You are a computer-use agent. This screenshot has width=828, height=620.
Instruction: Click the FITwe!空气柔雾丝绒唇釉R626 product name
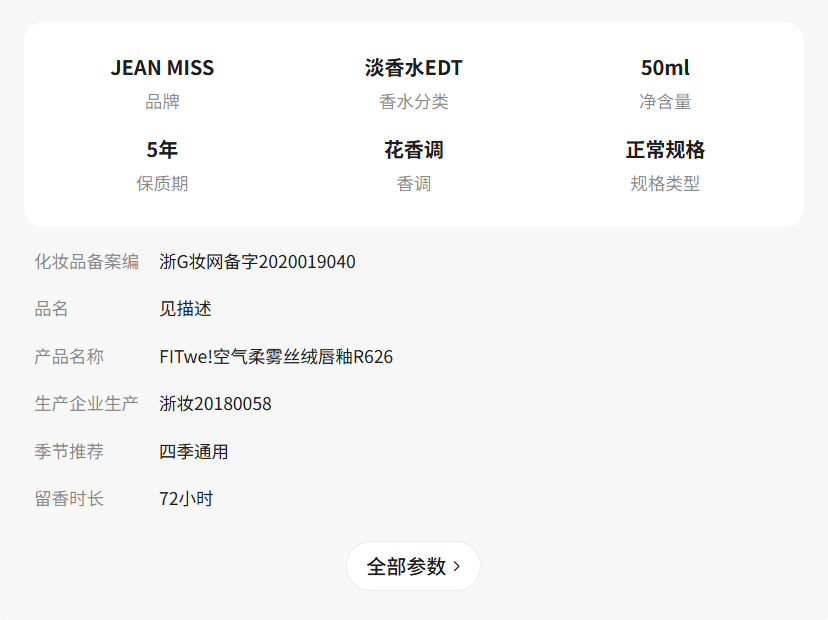coord(276,357)
